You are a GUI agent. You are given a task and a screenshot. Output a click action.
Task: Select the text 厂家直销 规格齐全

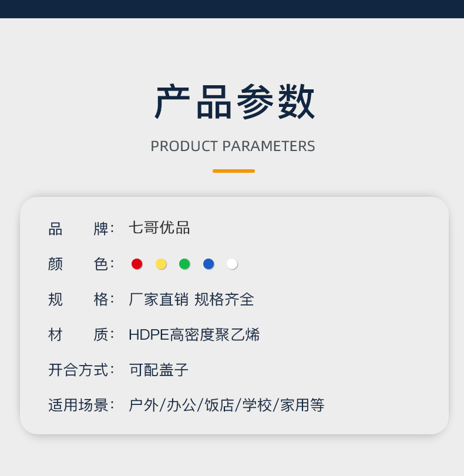(x=191, y=299)
